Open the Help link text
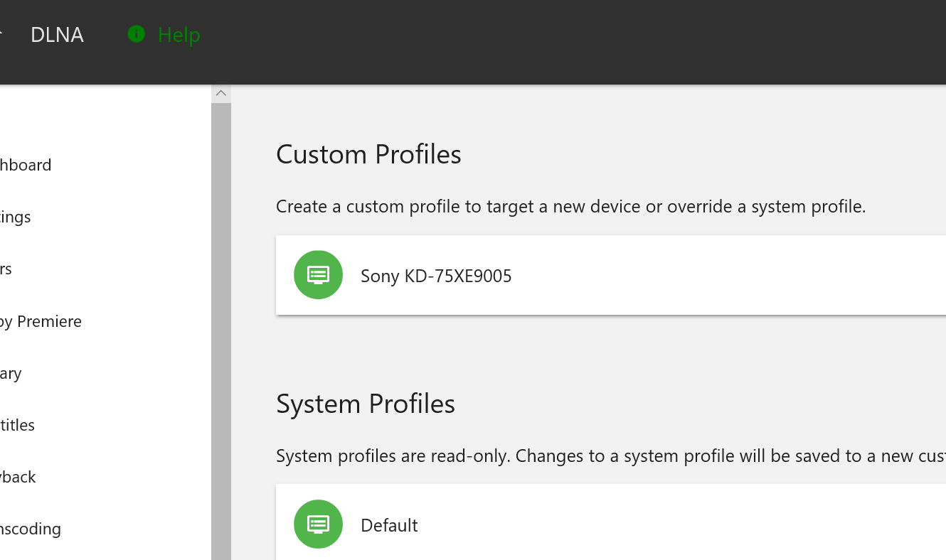 tap(179, 35)
